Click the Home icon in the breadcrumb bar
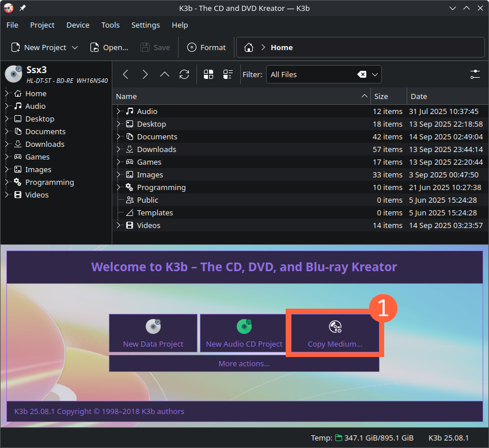489x448 pixels. [x=248, y=47]
